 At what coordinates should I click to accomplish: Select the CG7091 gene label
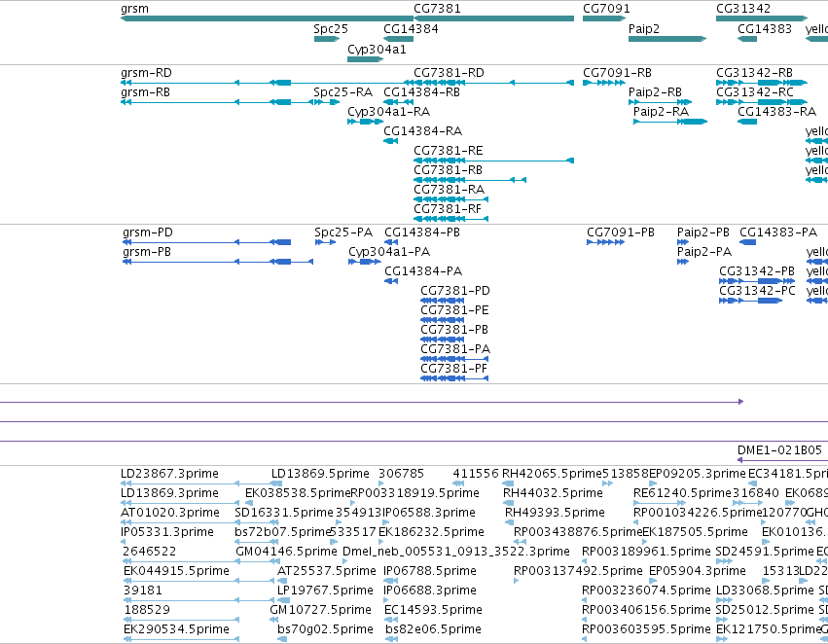pyautogui.click(x=606, y=9)
